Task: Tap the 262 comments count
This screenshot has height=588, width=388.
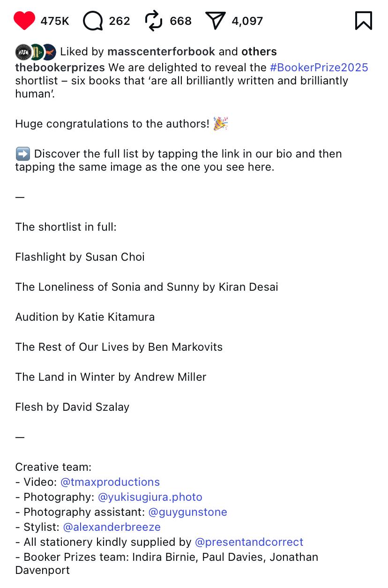Action: point(119,21)
